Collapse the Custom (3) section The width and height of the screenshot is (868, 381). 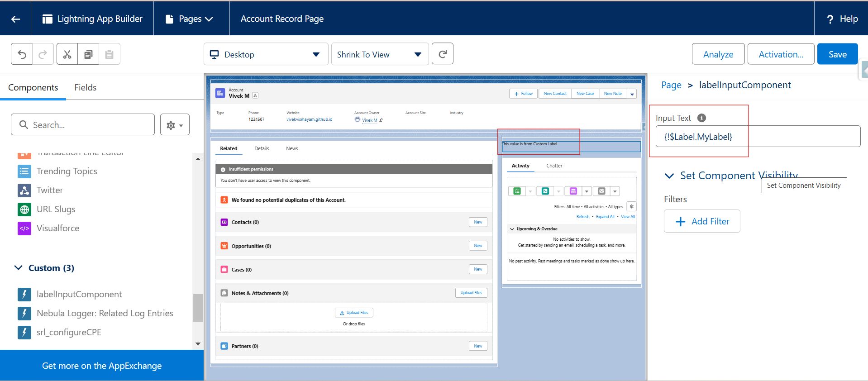19,268
